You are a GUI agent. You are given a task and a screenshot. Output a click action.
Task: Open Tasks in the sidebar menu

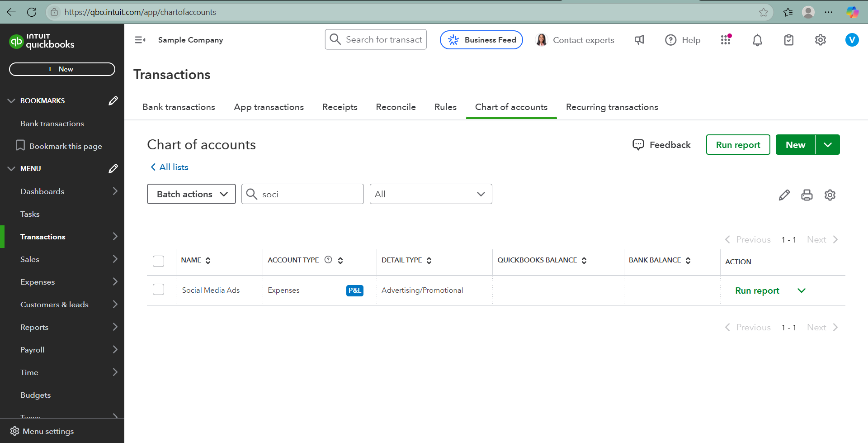coord(30,214)
